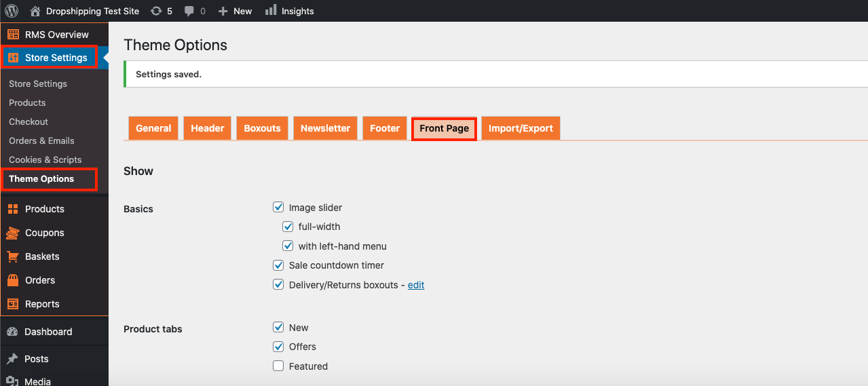Select the Front Page tab
Image resolution: width=868 pixels, height=386 pixels.
(x=445, y=128)
